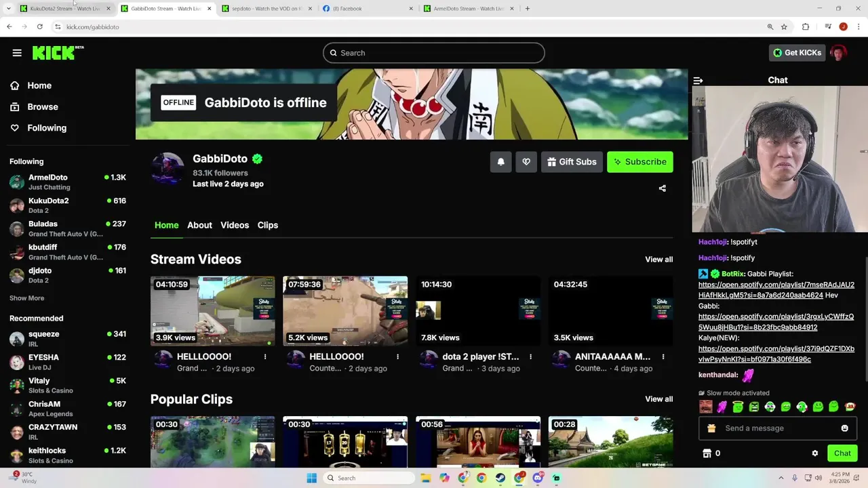Open recommended channel squeeze
The width and height of the screenshot is (868, 488).
tap(68, 339)
